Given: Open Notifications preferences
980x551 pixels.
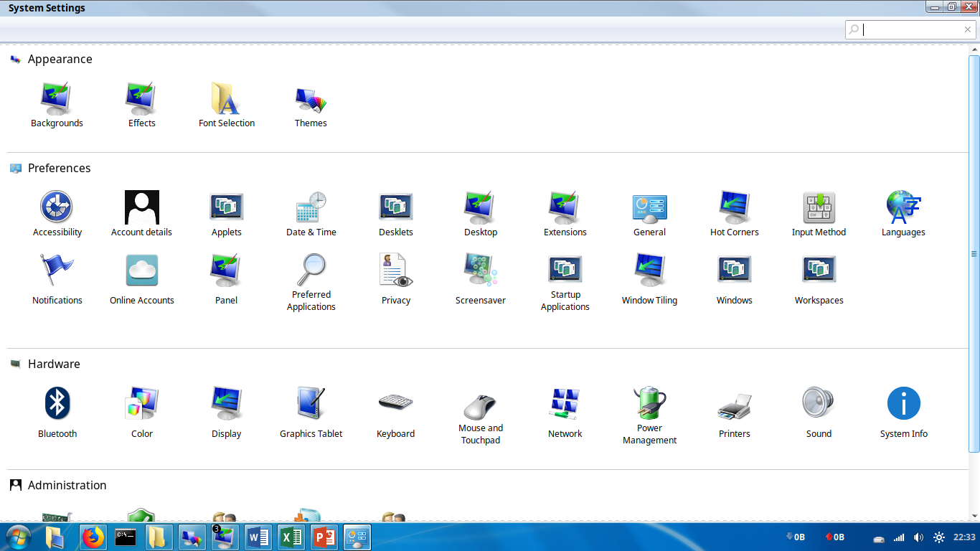Looking at the screenshot, I should (x=57, y=281).
